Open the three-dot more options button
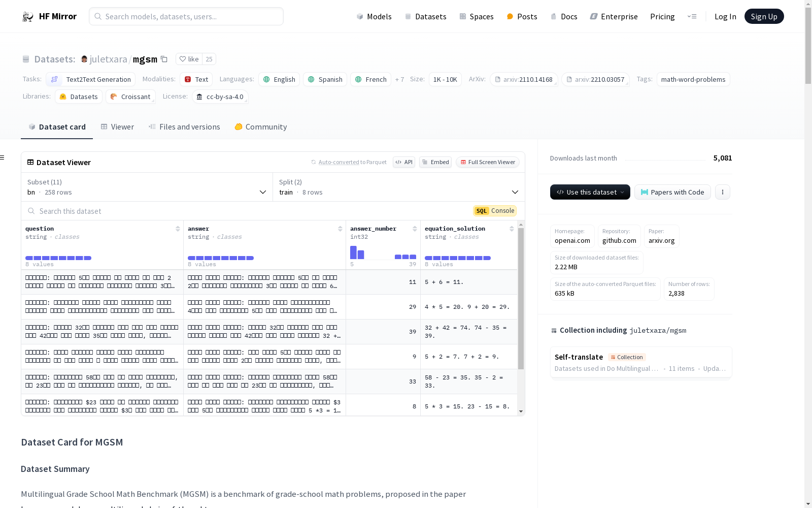Image resolution: width=812 pixels, height=508 pixels. coord(723,192)
